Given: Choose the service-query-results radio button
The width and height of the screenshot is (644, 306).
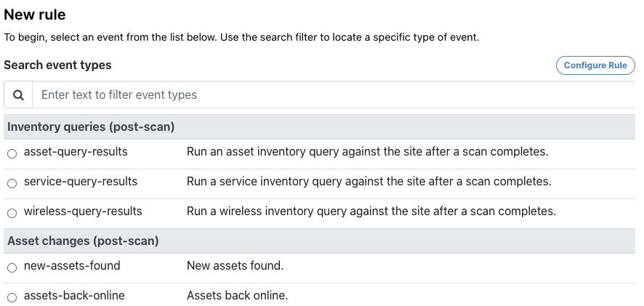Looking at the screenshot, I should click(x=12, y=182).
